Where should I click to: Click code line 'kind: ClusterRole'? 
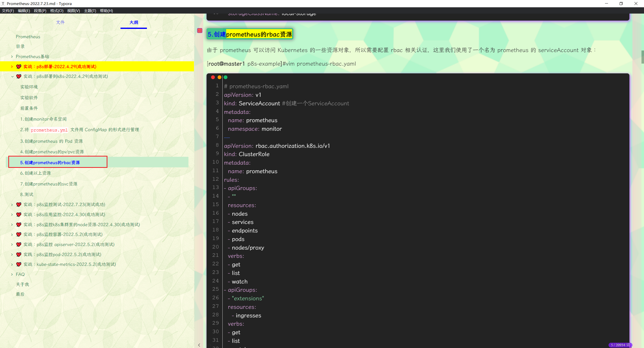(247, 154)
